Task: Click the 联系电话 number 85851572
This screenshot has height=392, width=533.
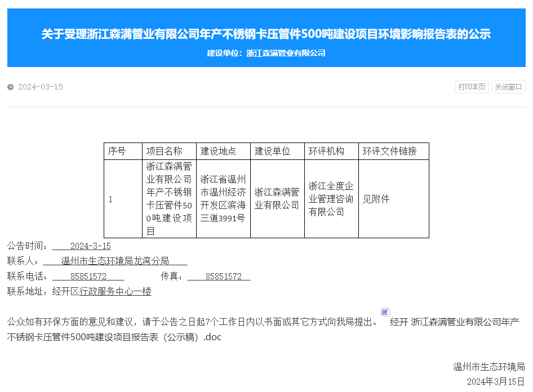Action: point(88,276)
